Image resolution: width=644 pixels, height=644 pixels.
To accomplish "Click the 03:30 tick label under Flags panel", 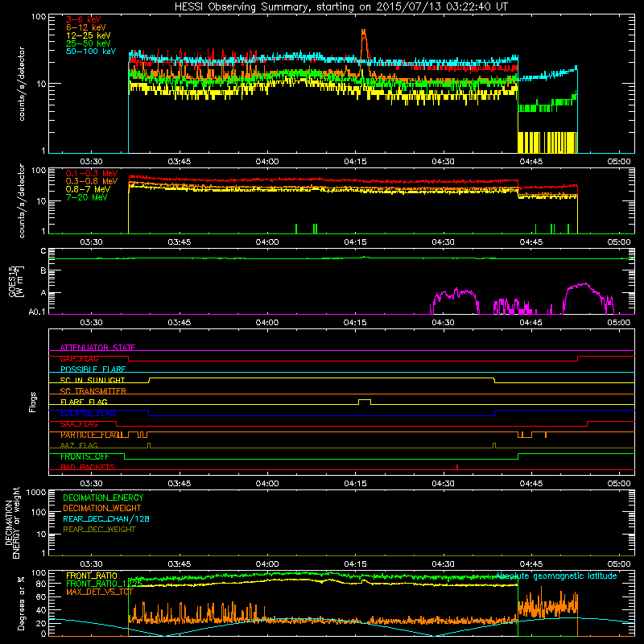I will click(x=91, y=484).
